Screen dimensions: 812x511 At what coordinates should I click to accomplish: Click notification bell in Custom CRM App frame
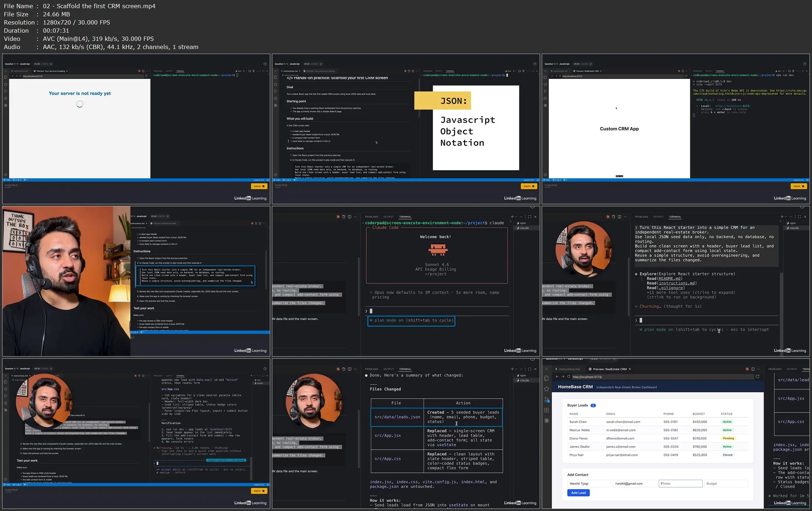coord(807,180)
